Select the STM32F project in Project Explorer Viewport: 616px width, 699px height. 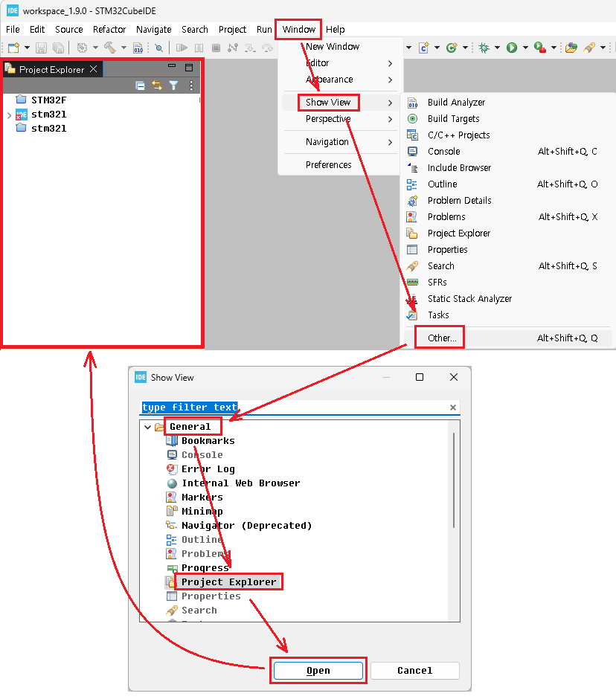click(x=48, y=100)
